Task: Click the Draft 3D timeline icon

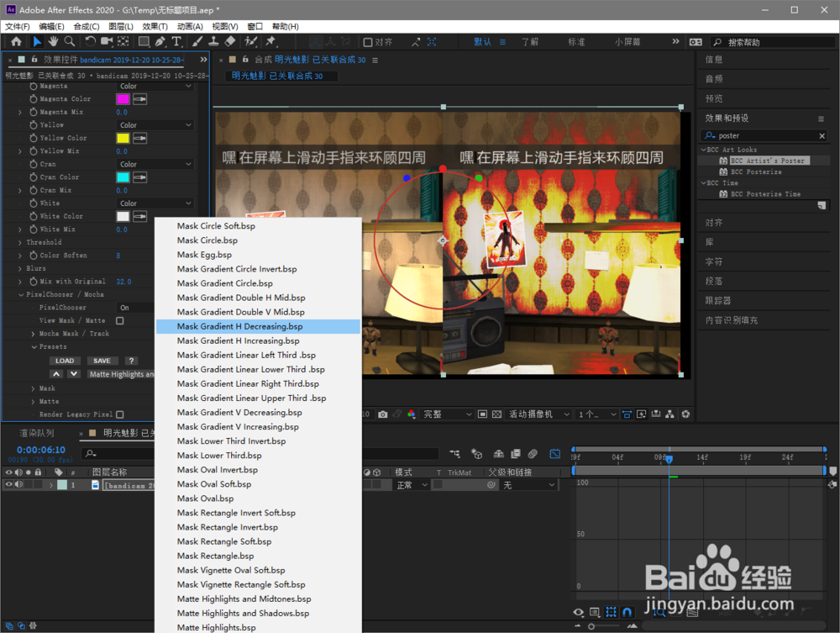Action: [477, 454]
